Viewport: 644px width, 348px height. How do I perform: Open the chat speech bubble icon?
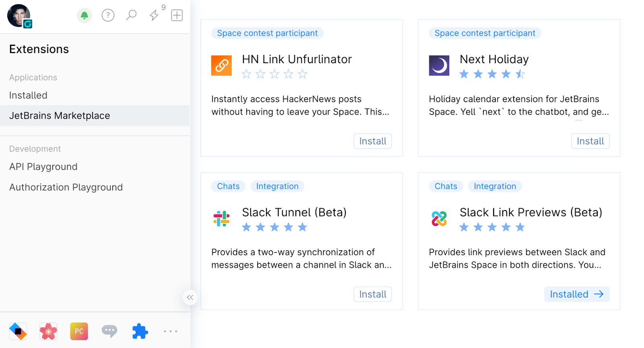click(109, 331)
